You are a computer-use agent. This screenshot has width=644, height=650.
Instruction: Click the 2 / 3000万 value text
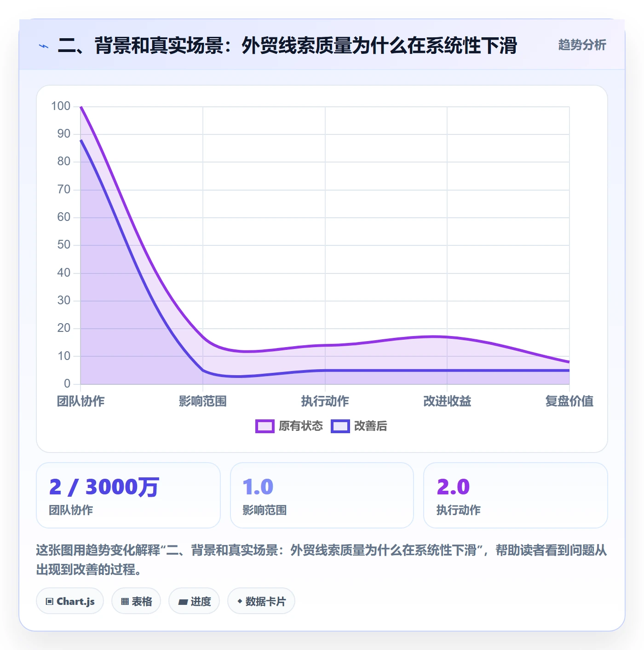pos(104,487)
